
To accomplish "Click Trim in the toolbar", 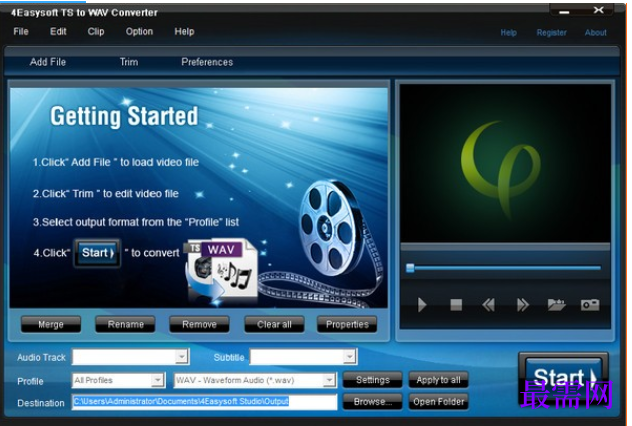I will pos(129,62).
